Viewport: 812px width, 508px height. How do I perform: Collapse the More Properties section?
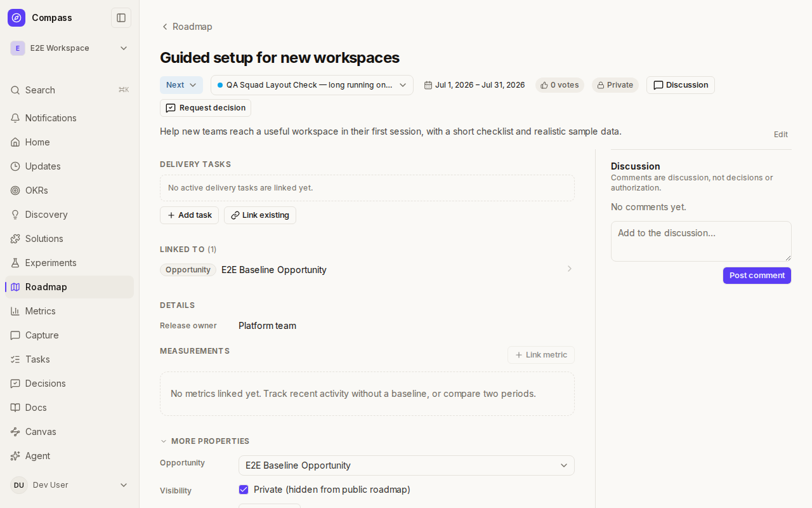click(x=205, y=441)
